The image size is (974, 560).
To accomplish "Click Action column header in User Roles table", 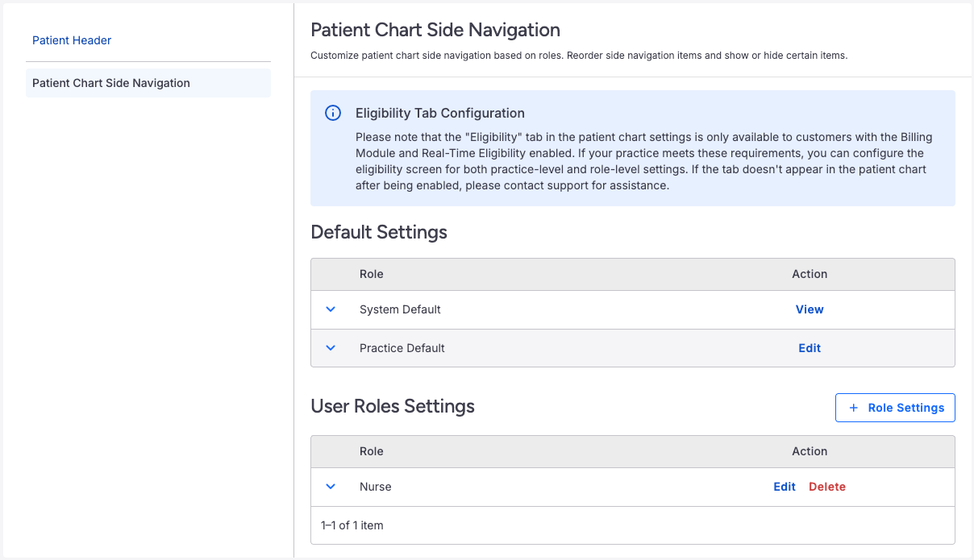I will tap(810, 451).
